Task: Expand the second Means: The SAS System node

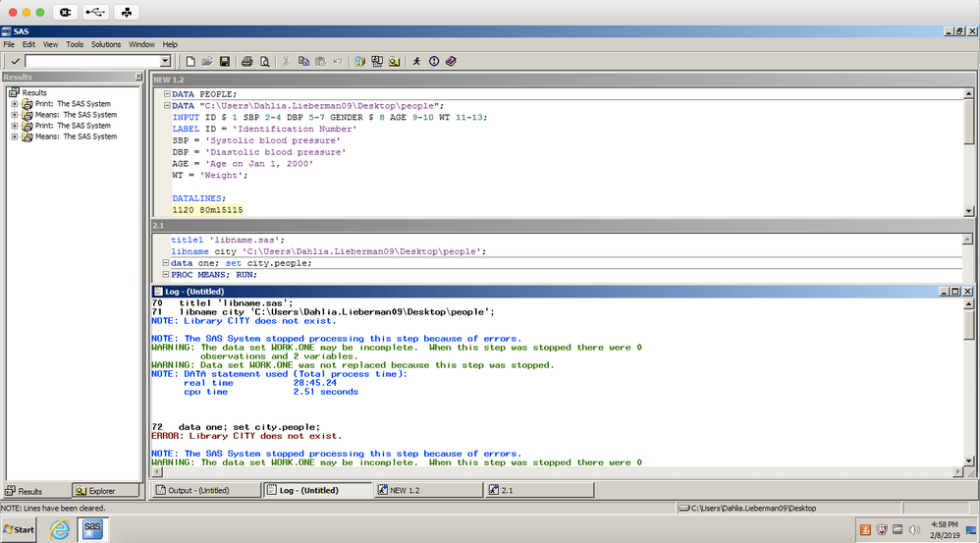Action: point(15,136)
